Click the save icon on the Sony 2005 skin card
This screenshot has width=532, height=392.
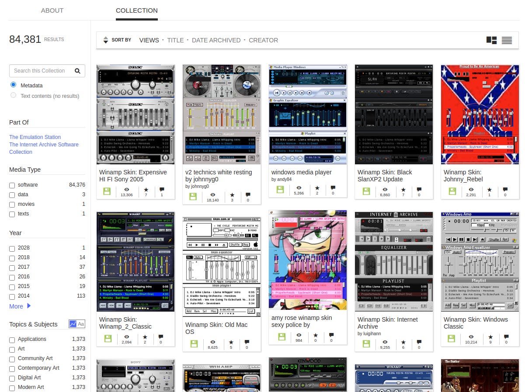click(x=107, y=191)
